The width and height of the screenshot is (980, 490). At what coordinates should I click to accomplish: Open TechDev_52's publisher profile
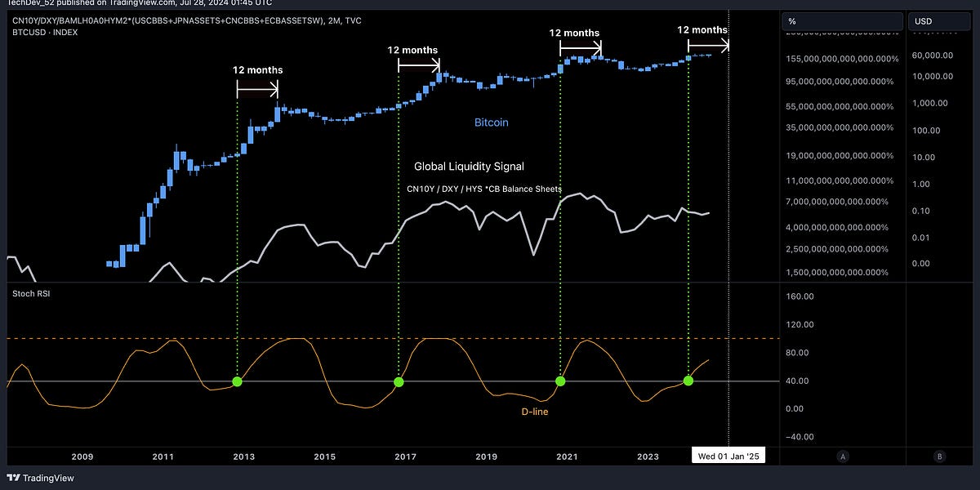tap(24, 3)
